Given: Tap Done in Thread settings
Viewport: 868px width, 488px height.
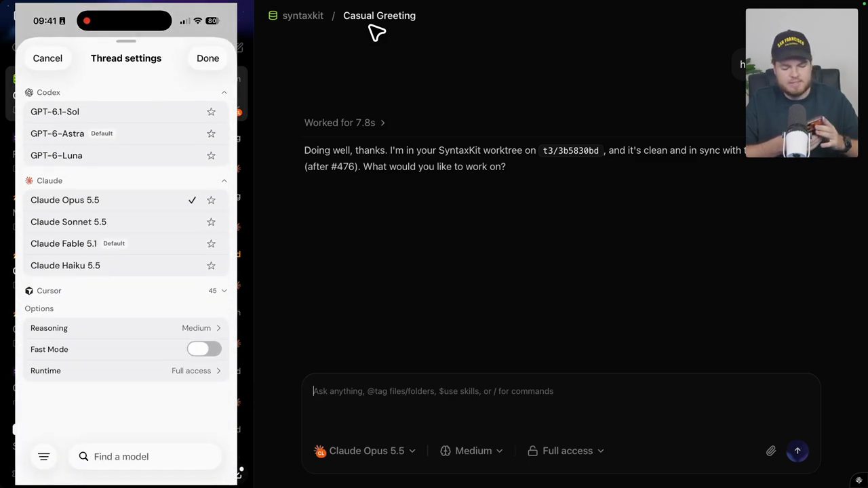Looking at the screenshot, I should [x=208, y=58].
